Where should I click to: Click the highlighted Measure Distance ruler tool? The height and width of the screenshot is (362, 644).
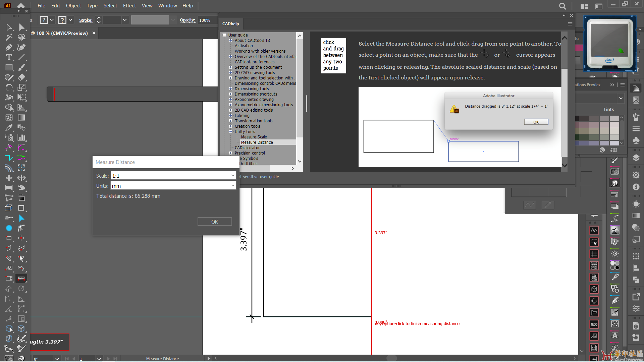[x=21, y=279]
